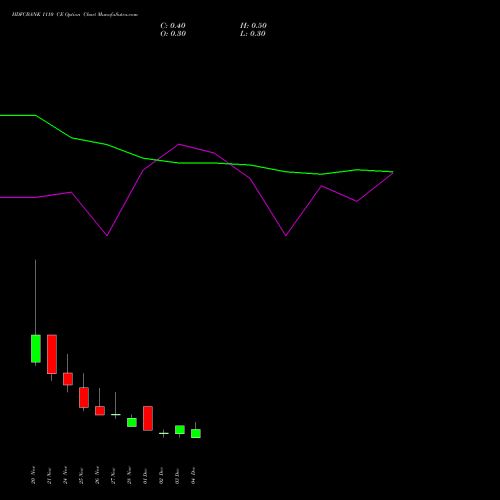Click the open value 'O: 0.30'
500x500 pixels.
click(x=173, y=34)
